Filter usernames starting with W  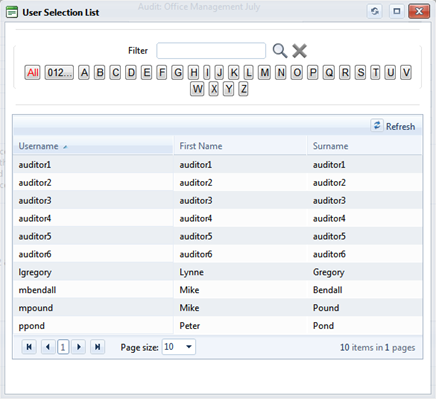[197, 89]
